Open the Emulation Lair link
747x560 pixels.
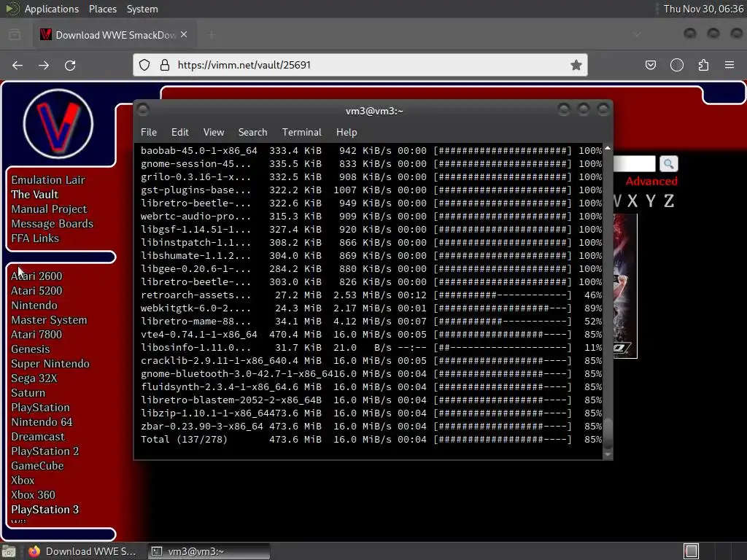click(48, 180)
